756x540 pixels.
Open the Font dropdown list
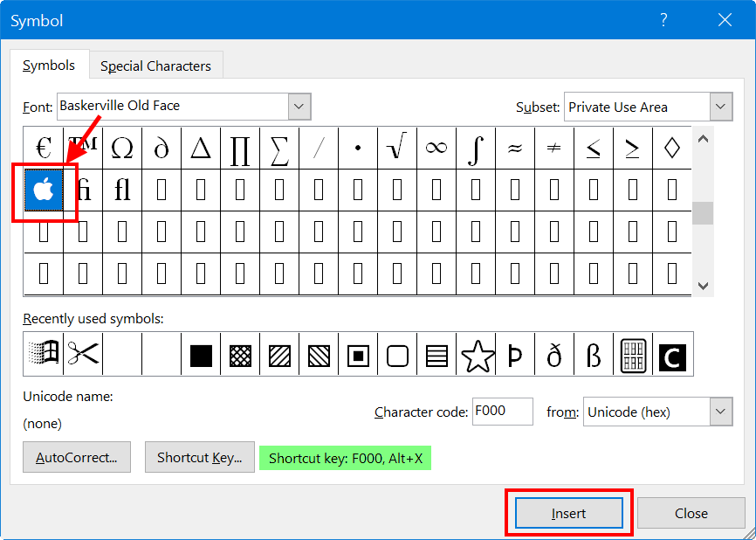click(x=299, y=107)
